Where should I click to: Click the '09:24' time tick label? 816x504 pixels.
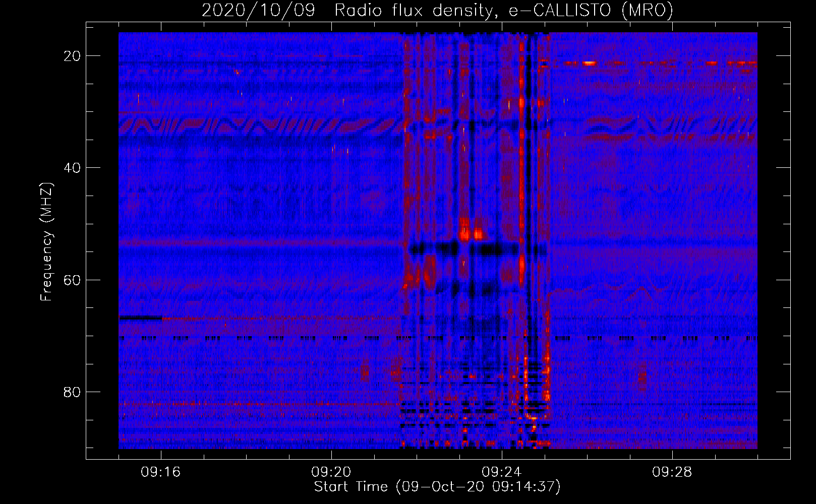tap(502, 472)
